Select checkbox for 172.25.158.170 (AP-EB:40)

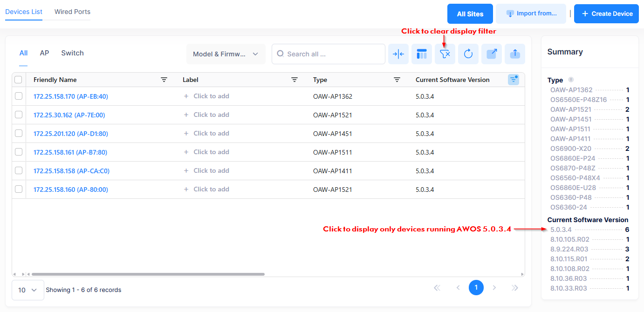click(x=19, y=96)
